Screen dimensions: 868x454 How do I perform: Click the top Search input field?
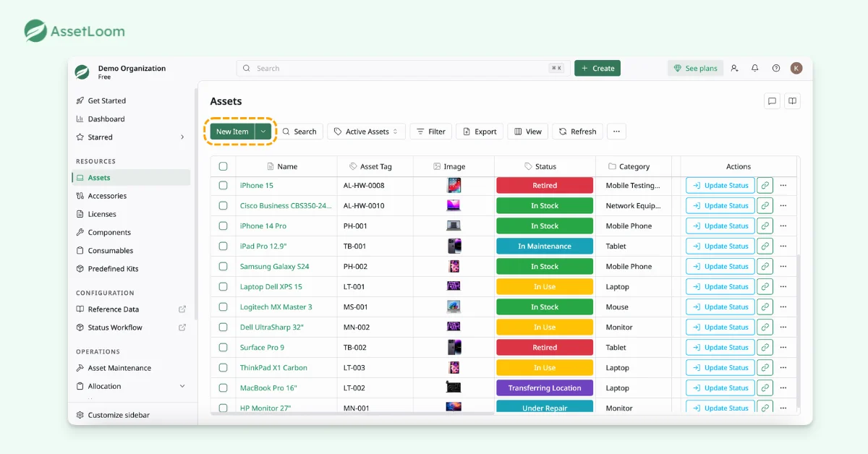403,68
